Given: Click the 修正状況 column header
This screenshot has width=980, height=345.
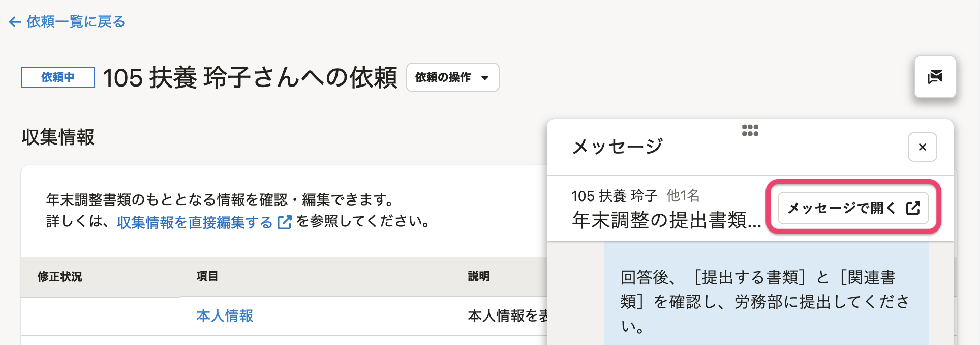Looking at the screenshot, I should pyautogui.click(x=60, y=277).
